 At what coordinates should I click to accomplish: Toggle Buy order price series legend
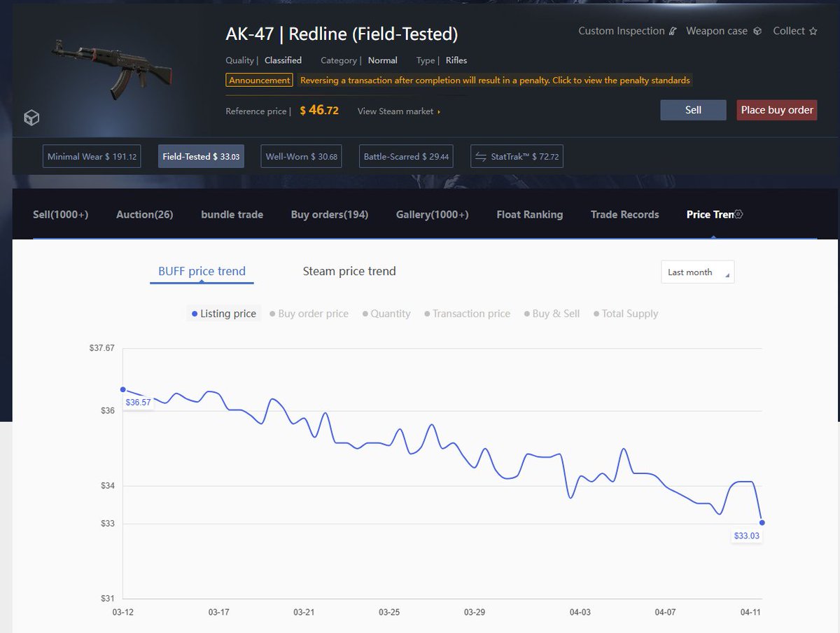[x=309, y=314]
